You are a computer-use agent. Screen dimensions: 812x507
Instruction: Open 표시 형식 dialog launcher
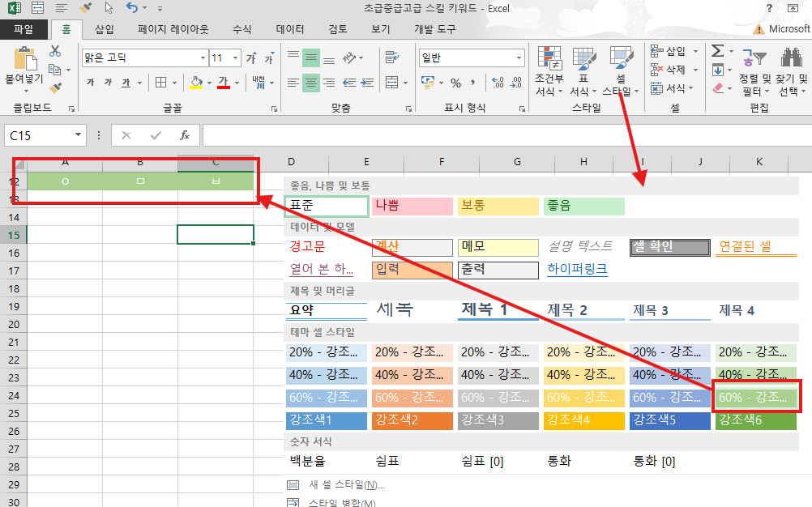click(522, 109)
